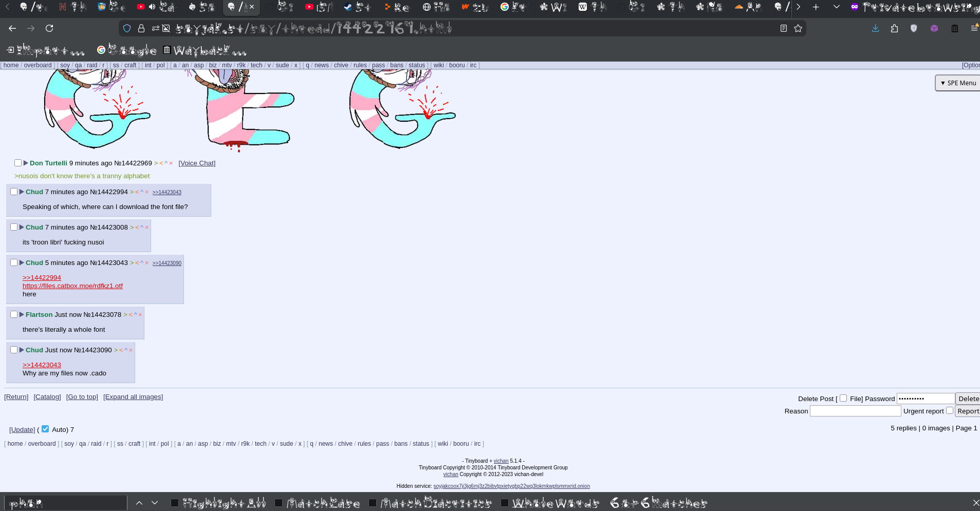Open the list all tabs chevron
980x511 pixels.
click(836, 7)
